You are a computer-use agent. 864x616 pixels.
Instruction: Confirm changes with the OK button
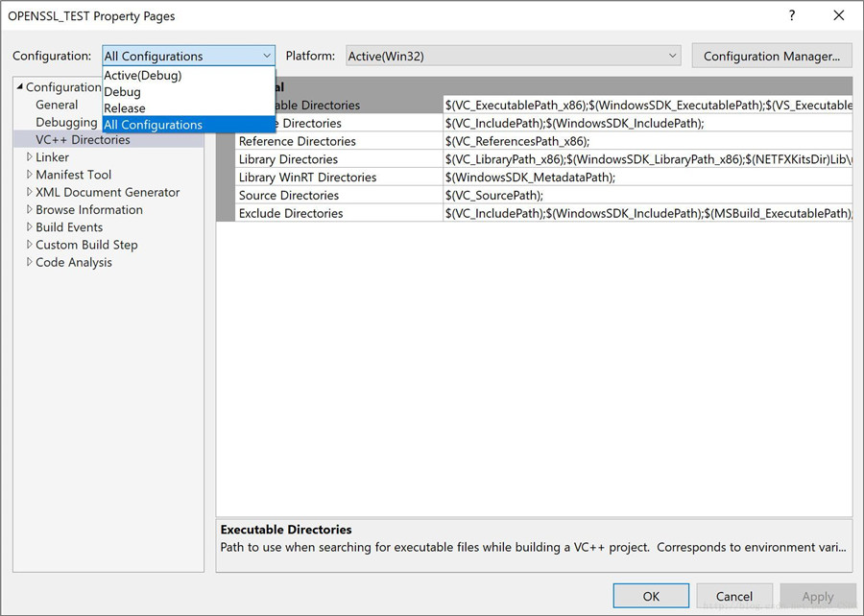(651, 596)
